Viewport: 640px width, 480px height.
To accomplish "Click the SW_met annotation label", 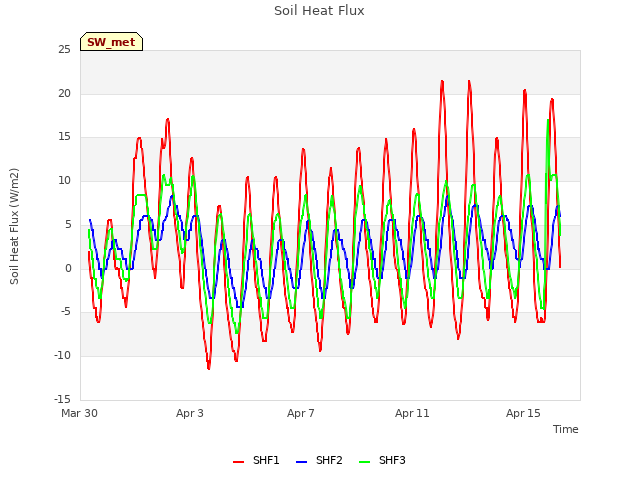I will (x=111, y=42).
